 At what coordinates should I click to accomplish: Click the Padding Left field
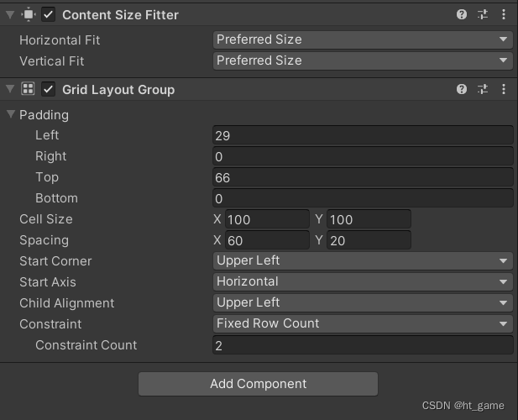(363, 135)
